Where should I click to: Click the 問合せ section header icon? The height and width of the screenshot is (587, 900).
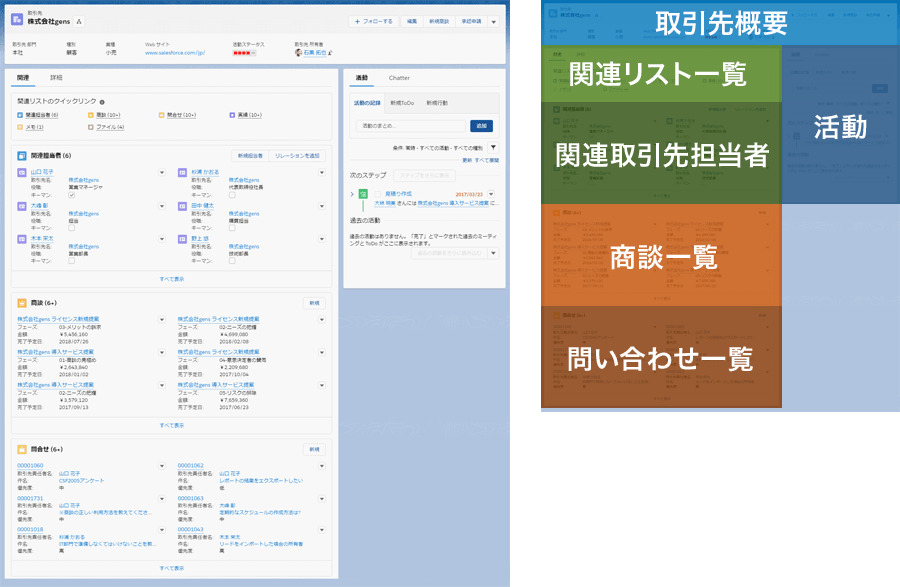point(22,449)
